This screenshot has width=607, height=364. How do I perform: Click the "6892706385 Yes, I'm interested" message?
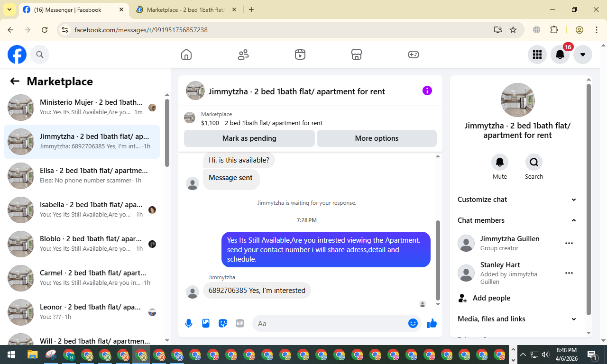(x=257, y=291)
